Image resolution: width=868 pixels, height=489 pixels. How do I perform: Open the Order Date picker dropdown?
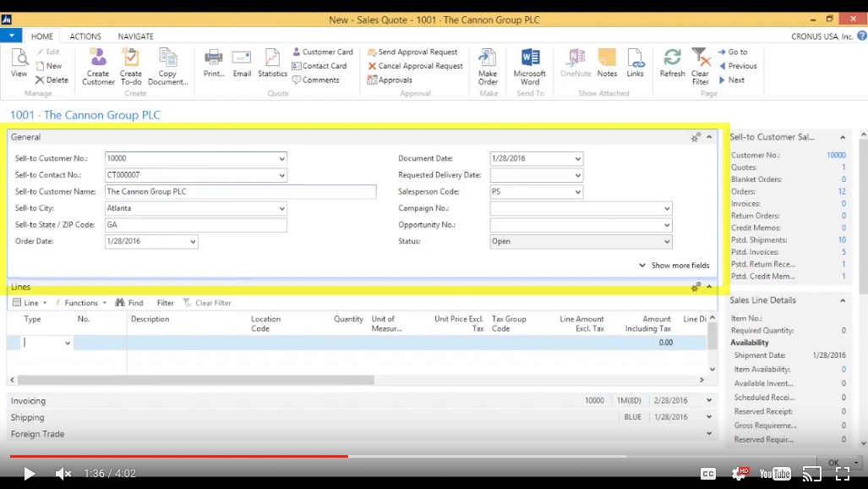[x=193, y=242]
